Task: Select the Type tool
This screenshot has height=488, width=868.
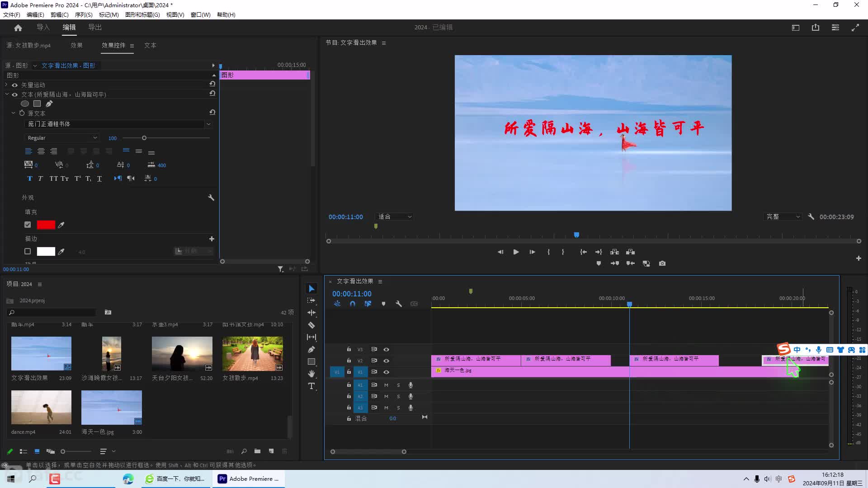Action: pos(311,386)
